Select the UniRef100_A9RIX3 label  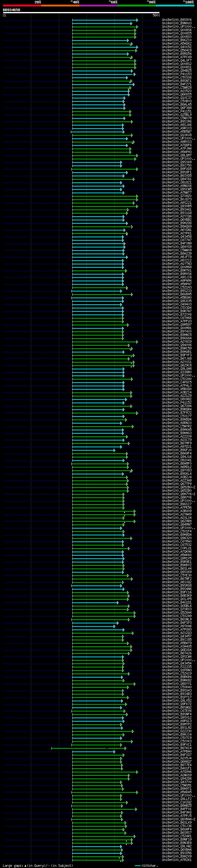tap(177, 128)
